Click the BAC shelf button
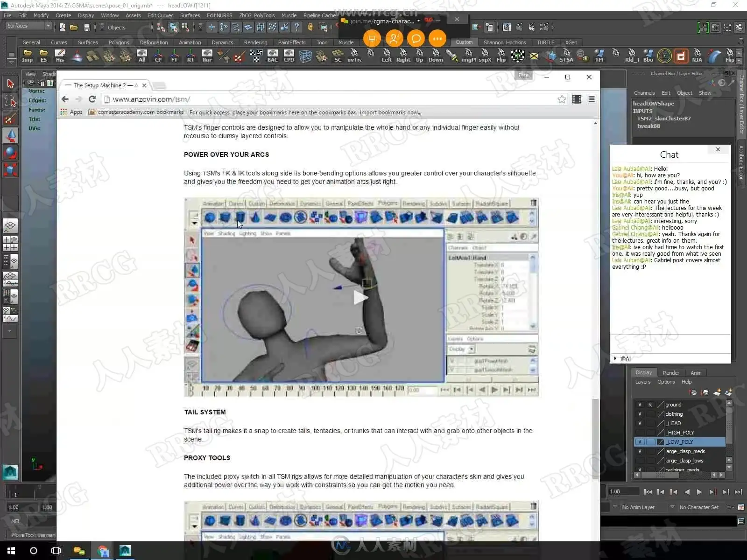 (273, 56)
